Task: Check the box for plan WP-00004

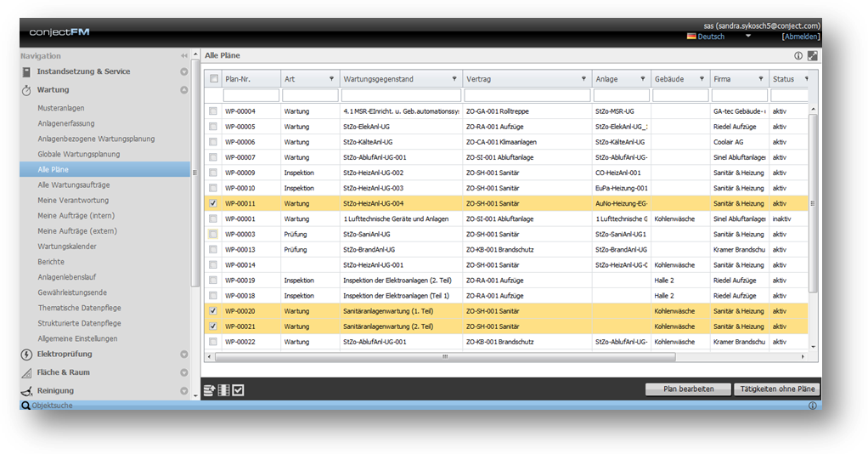Action: 213,111
